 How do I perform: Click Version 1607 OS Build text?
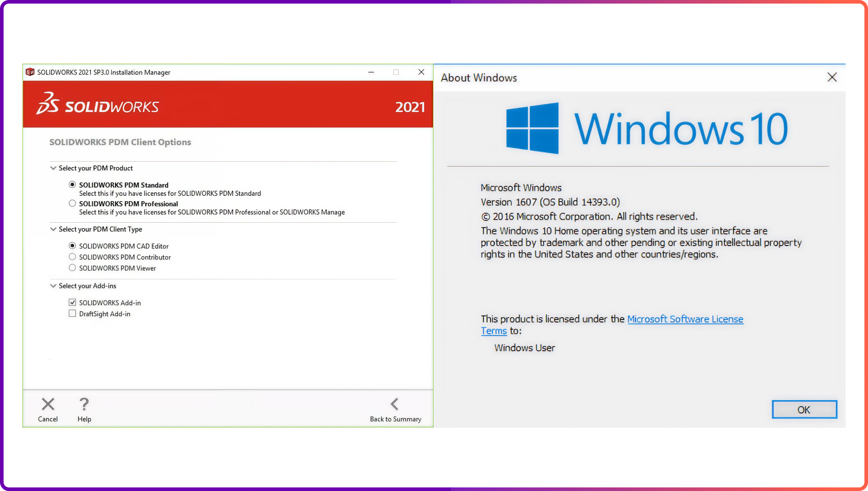[x=550, y=202]
